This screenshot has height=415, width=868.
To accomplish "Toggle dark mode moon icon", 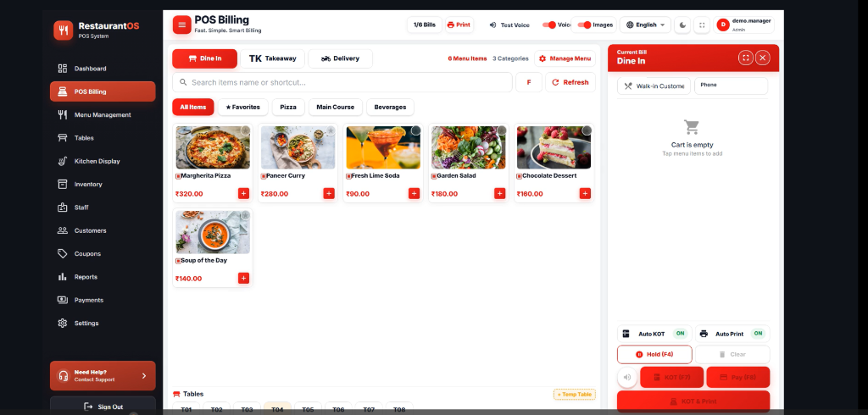I will (x=682, y=25).
